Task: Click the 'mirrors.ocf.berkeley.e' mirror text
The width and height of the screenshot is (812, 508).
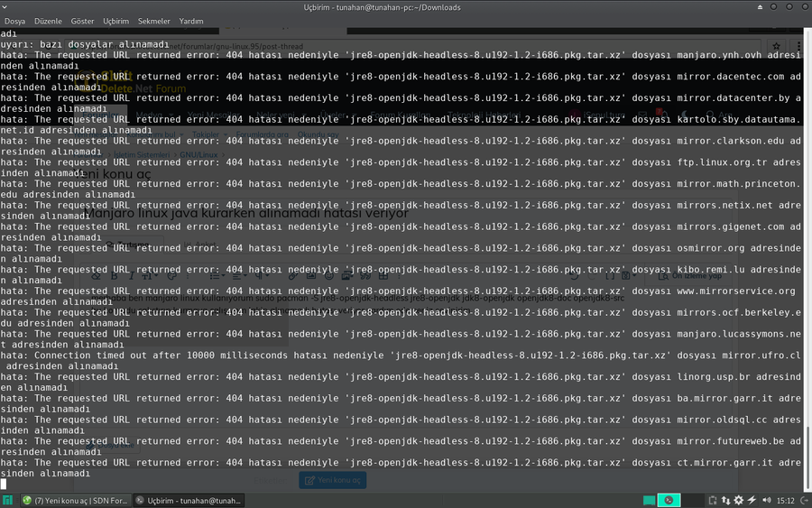Action: [x=738, y=313]
